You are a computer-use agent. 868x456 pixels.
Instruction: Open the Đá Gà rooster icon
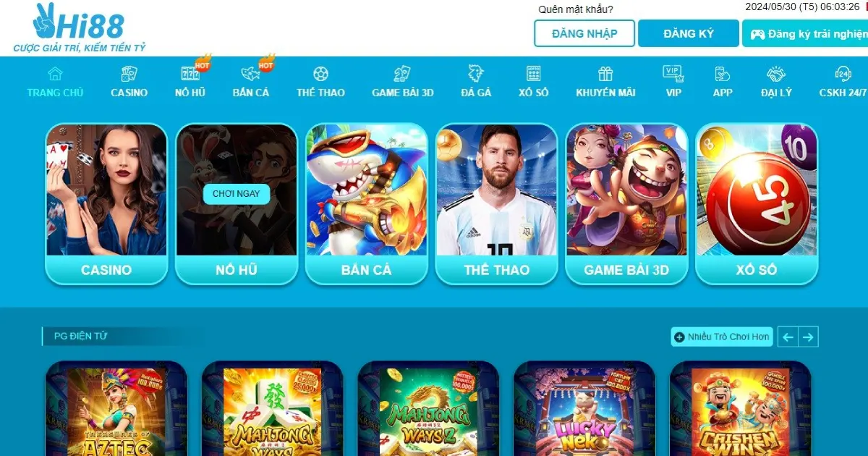[476, 74]
